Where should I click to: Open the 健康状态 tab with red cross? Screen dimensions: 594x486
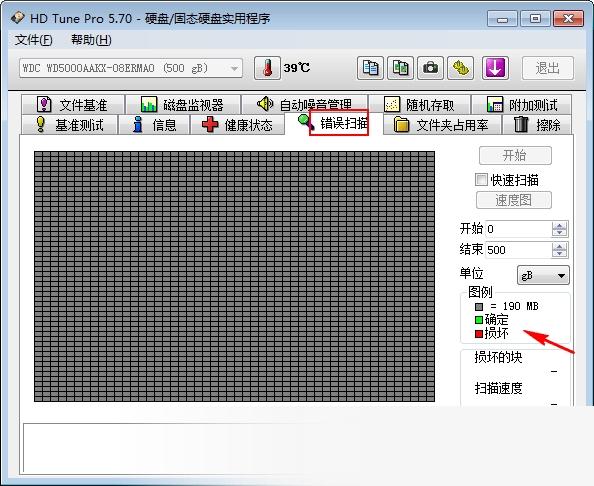(x=237, y=125)
